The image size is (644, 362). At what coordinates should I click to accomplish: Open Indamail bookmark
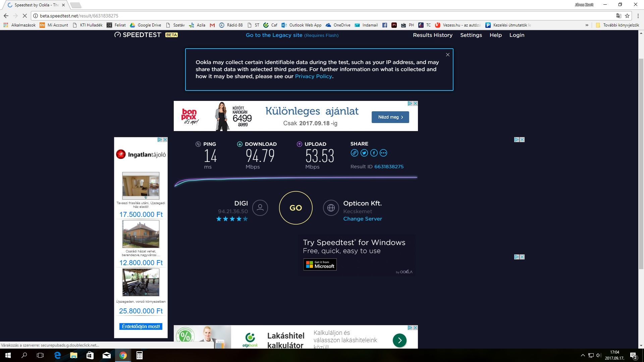point(366,25)
